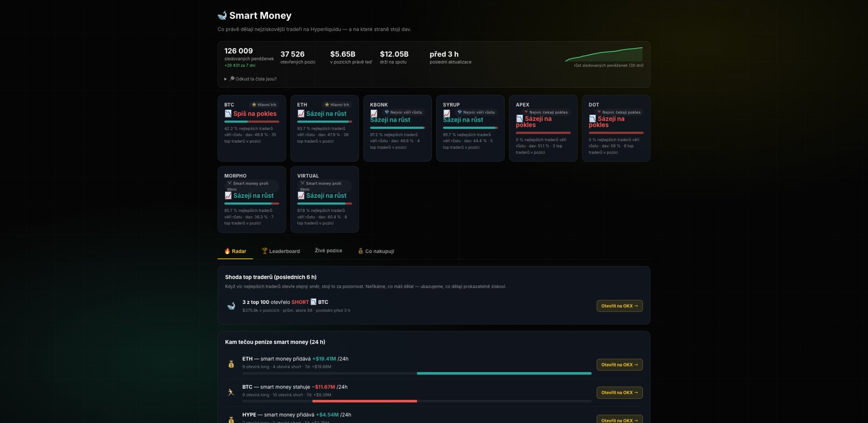Click the downtrend chart icon in the BTC card
This screenshot has height=423, width=868.
(228, 113)
